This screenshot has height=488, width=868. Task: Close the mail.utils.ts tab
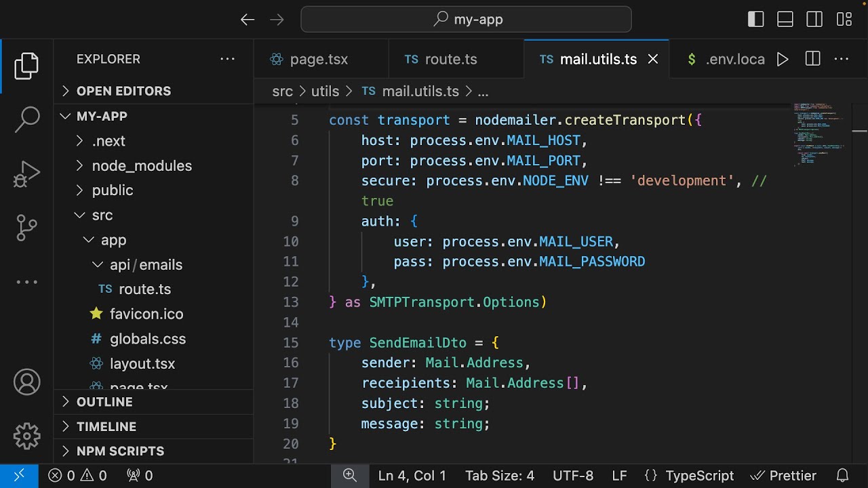pos(653,59)
